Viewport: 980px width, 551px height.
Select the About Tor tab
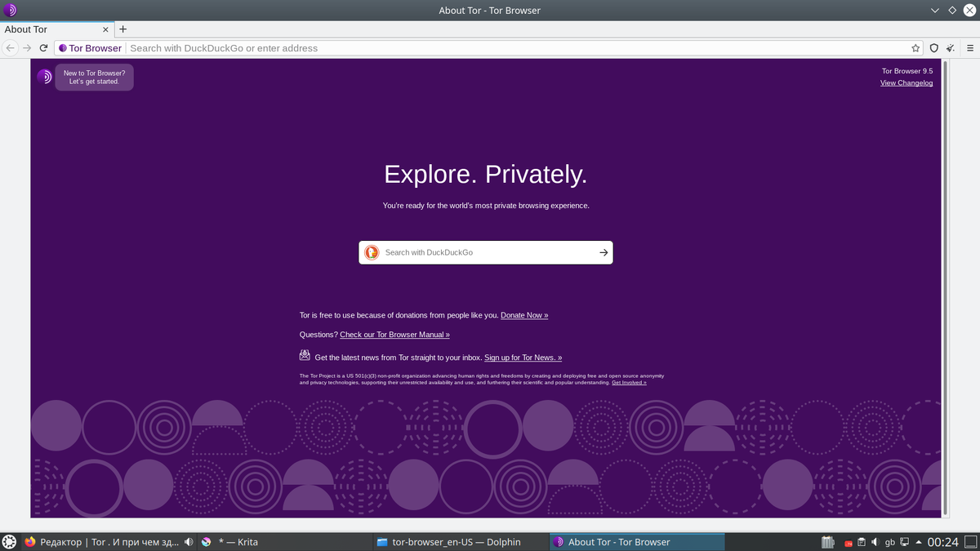click(x=56, y=29)
